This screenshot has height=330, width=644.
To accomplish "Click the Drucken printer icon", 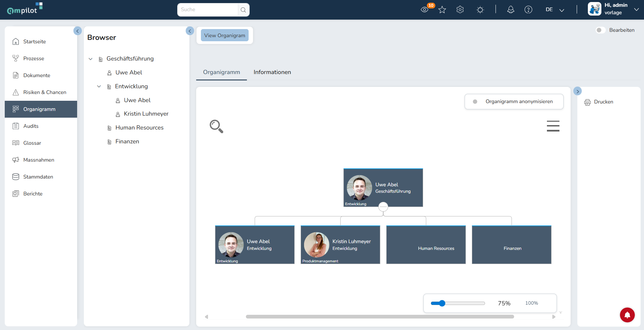I will 588,102.
